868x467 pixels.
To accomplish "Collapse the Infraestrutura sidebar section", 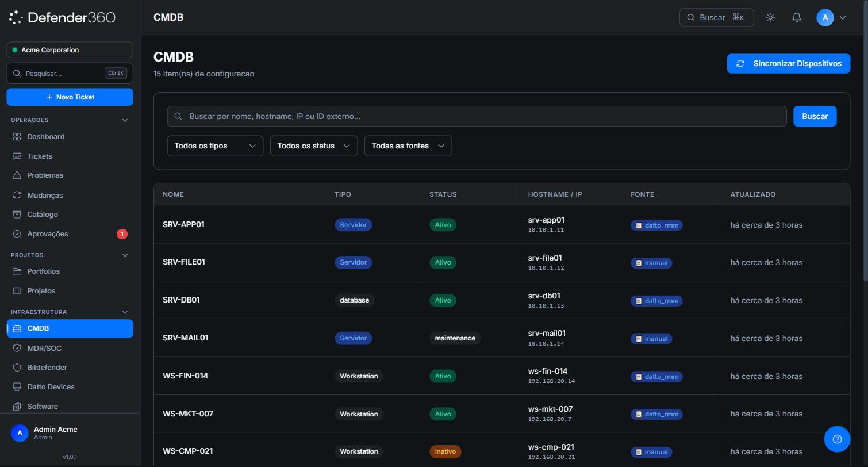I will point(125,312).
